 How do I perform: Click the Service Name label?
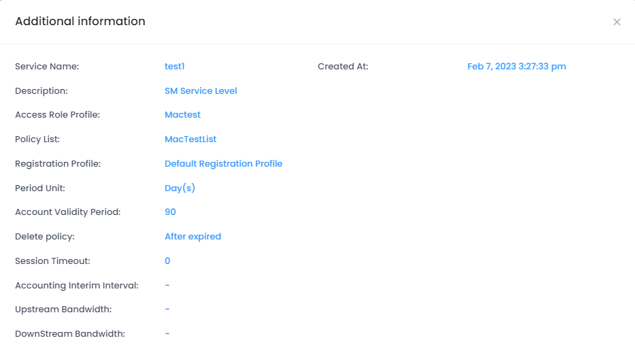click(x=47, y=67)
